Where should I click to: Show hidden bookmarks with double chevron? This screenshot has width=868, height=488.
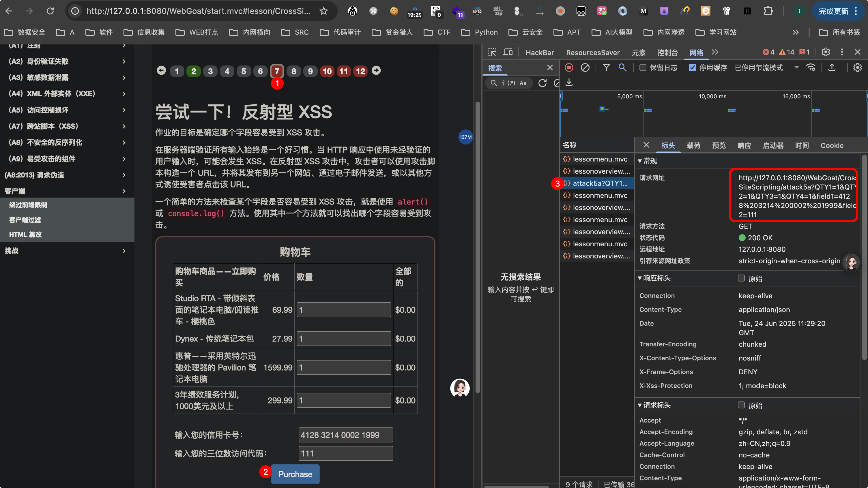(796, 32)
